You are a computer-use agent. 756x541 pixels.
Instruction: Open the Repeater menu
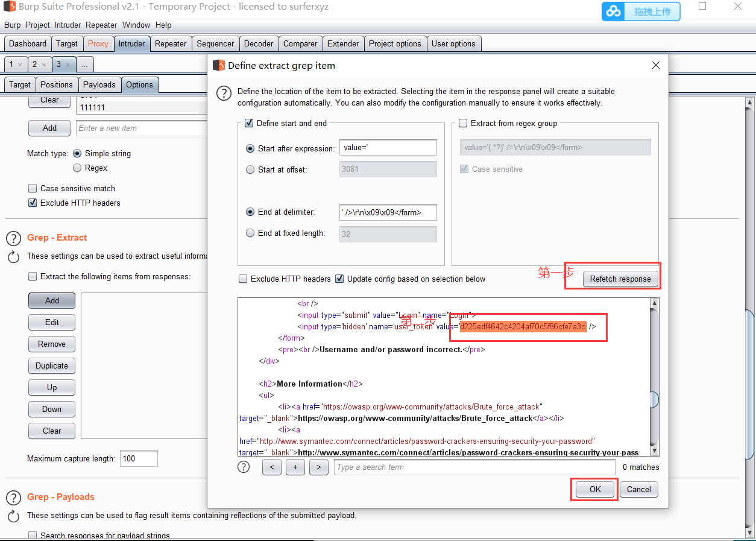(101, 25)
